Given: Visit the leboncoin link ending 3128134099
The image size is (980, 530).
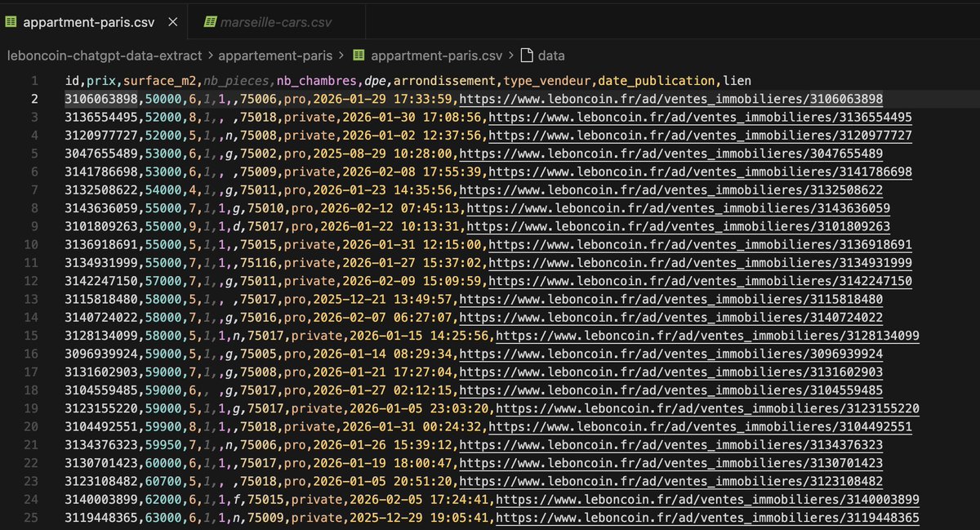Looking at the screenshot, I should [x=708, y=336].
